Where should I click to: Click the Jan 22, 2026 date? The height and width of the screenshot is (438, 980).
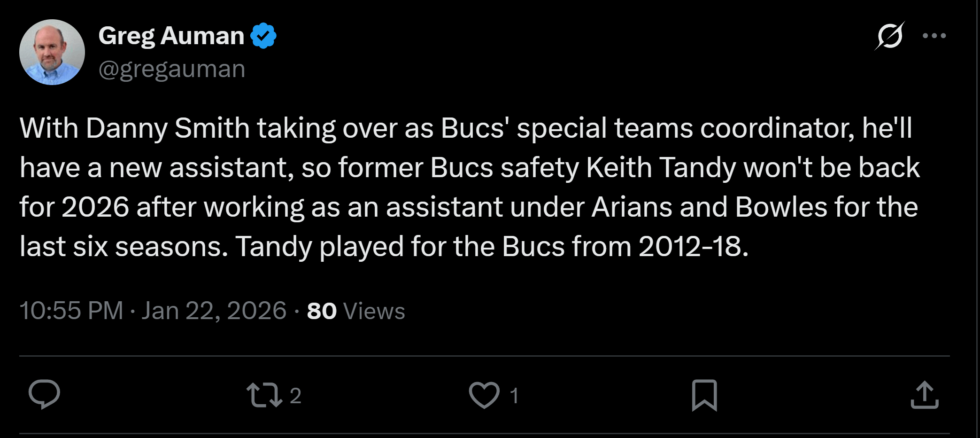214,311
